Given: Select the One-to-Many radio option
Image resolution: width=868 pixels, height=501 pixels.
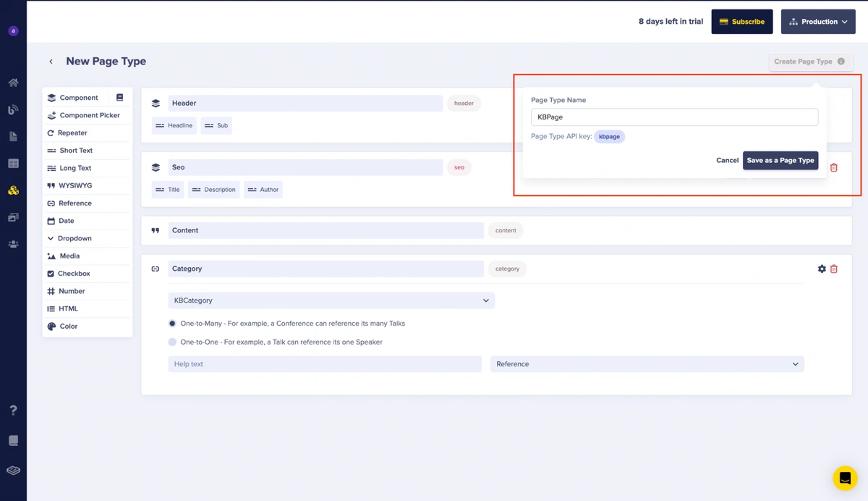Looking at the screenshot, I should [172, 324].
